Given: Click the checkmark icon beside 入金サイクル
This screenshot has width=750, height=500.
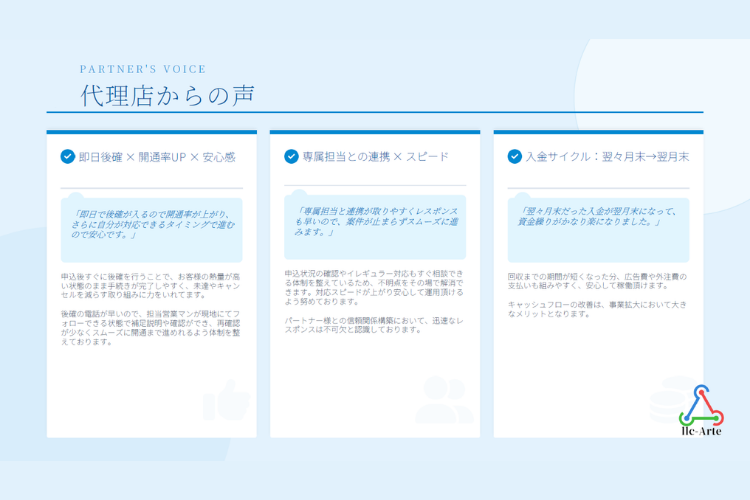Looking at the screenshot, I should pyautogui.click(x=514, y=156).
